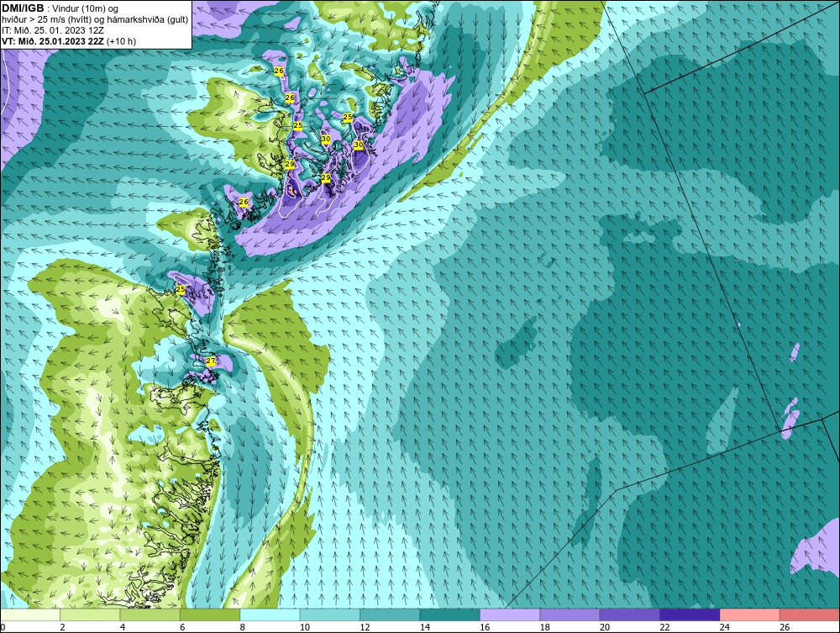Viewport: 840px width, 633px height.
Task: Click the legend scale number 8
Action: (x=243, y=627)
